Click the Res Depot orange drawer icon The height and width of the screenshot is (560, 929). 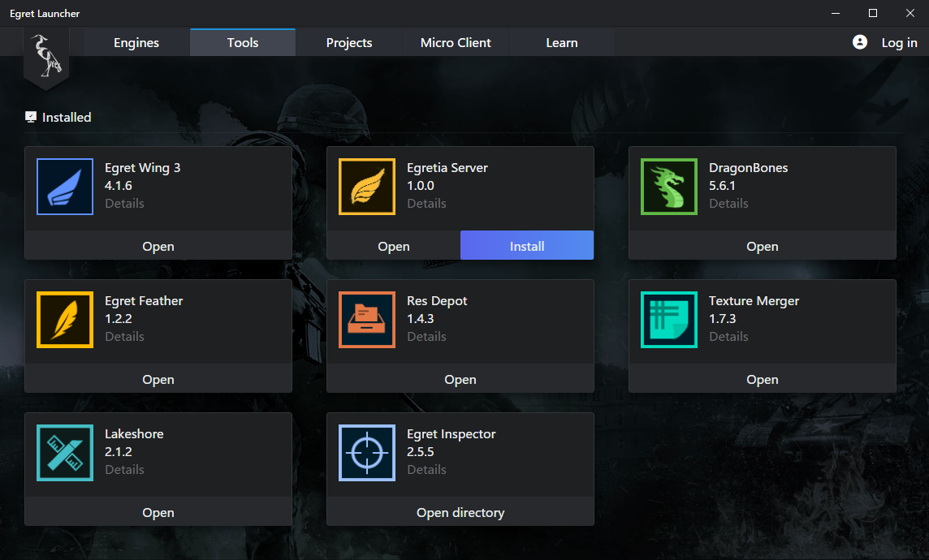point(367,320)
